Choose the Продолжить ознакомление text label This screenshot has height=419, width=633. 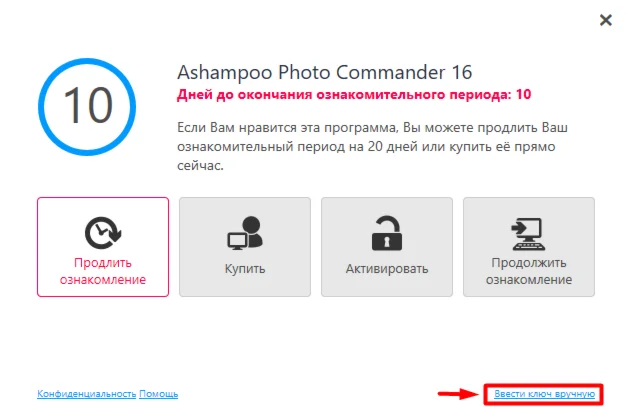(529, 271)
